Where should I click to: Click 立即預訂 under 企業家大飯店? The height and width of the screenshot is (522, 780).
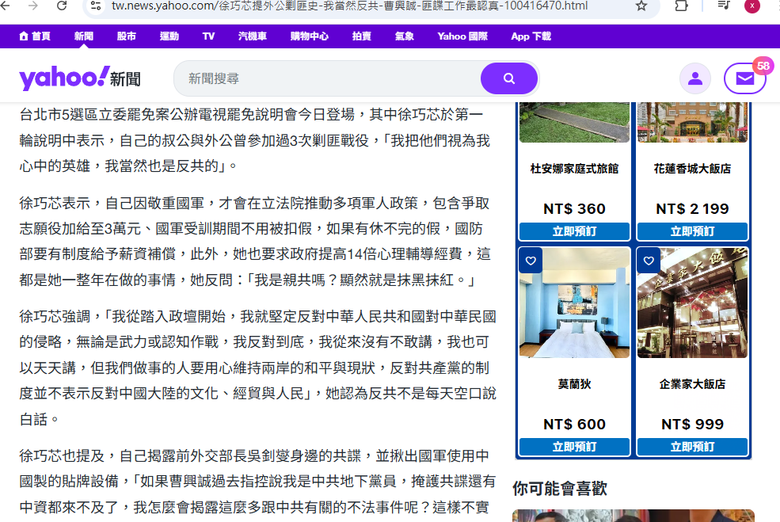point(692,447)
